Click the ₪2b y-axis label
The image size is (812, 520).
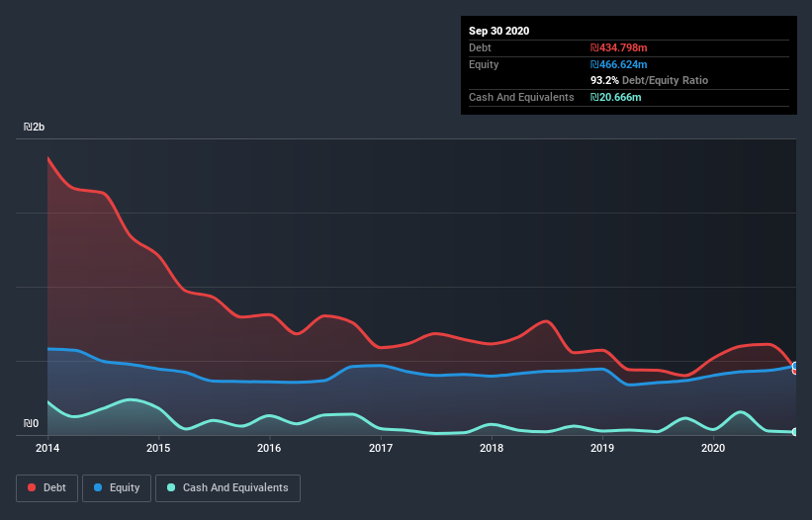pyautogui.click(x=35, y=127)
